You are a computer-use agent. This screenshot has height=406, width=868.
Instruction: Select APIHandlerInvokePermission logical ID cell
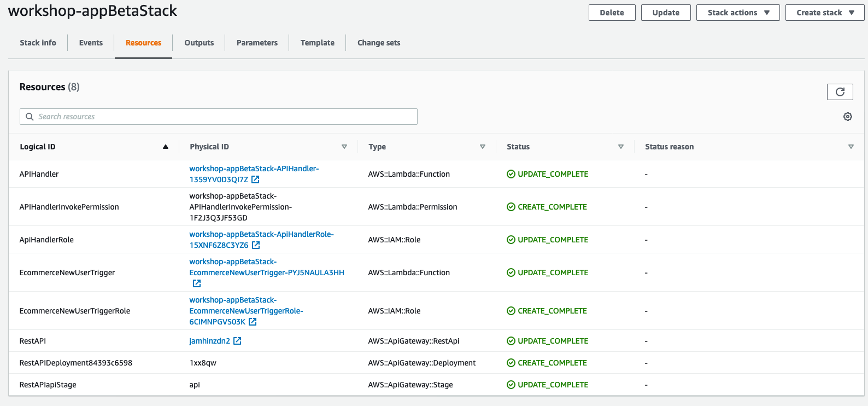point(69,207)
